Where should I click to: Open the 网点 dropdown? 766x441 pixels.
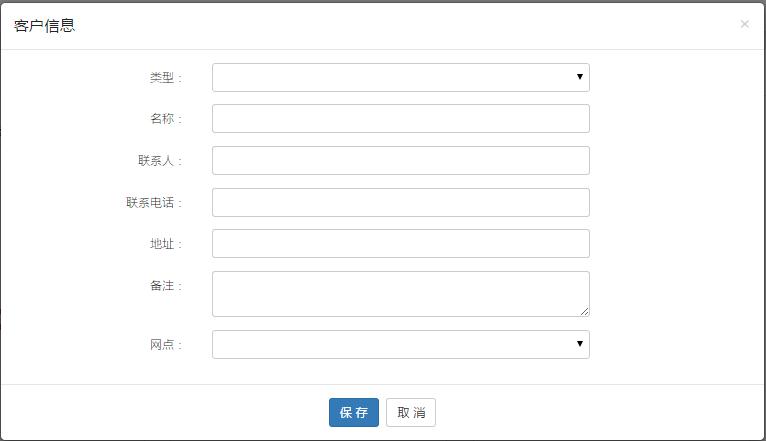click(x=400, y=344)
